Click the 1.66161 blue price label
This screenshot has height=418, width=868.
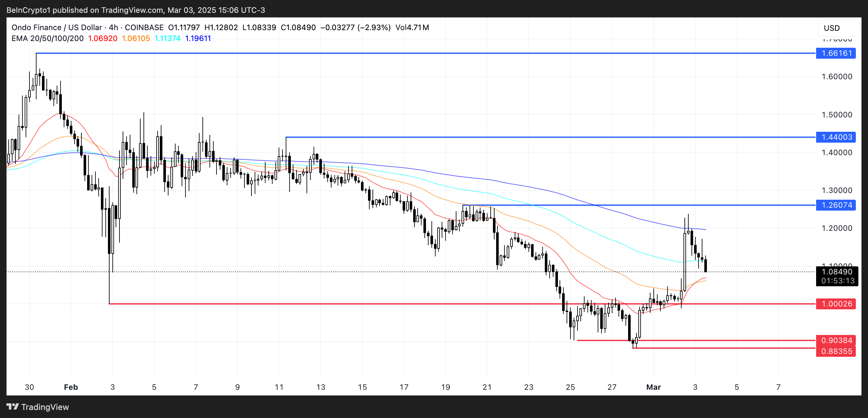coord(836,53)
